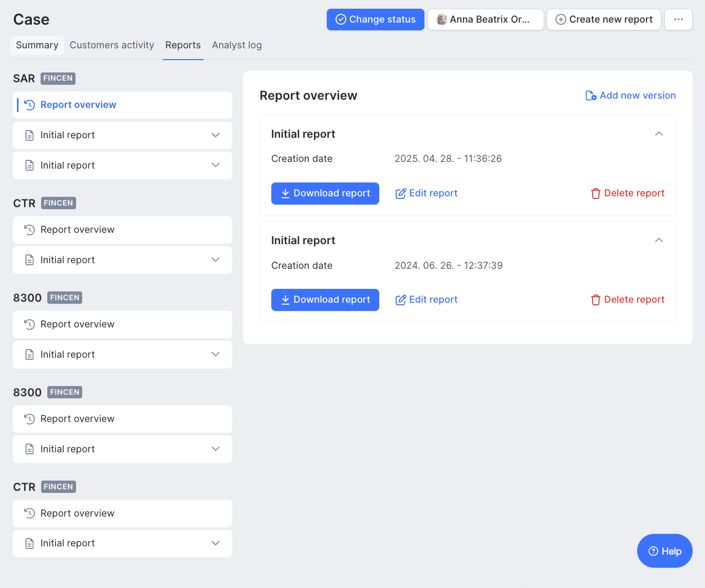Click document icon of first 8300 Initial report
Viewport: 705px width, 588px height.
(30, 355)
